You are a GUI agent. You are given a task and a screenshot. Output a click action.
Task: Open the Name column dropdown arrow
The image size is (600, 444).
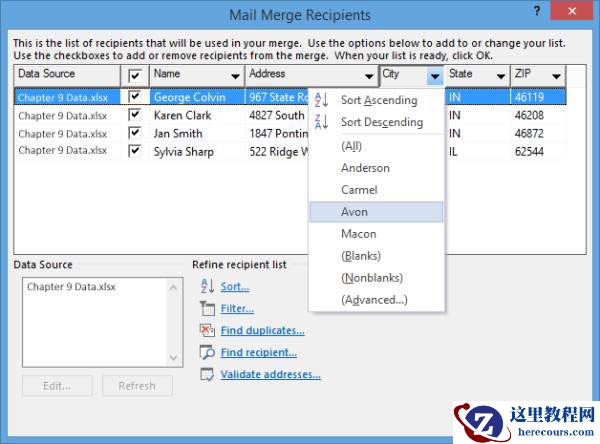236,76
